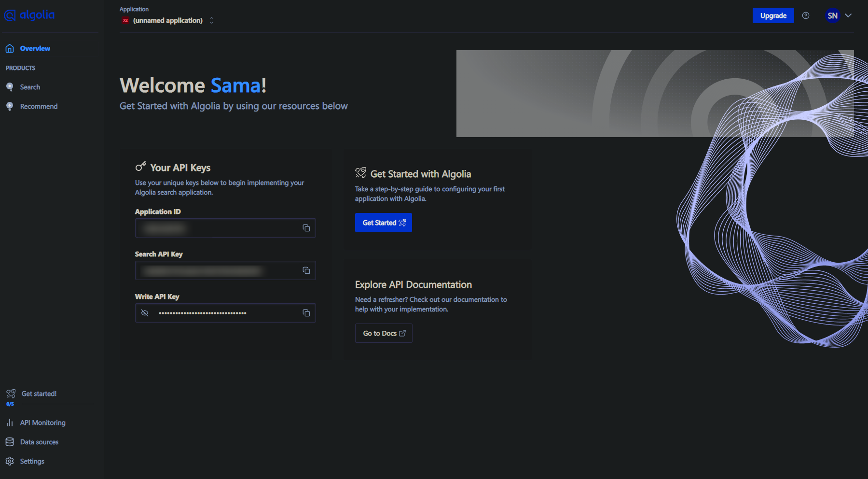
Task: Expand the application switcher arrows
Action: point(211,20)
